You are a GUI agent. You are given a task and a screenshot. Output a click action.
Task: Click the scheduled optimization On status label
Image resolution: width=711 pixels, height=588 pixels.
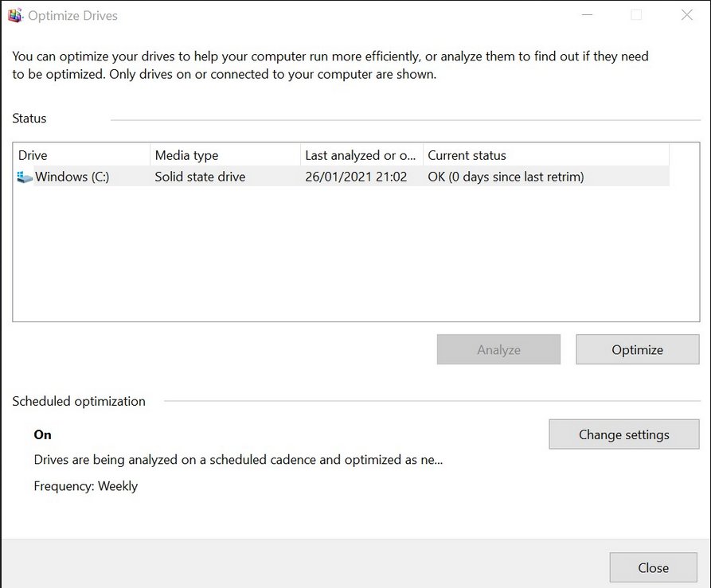[x=43, y=435]
